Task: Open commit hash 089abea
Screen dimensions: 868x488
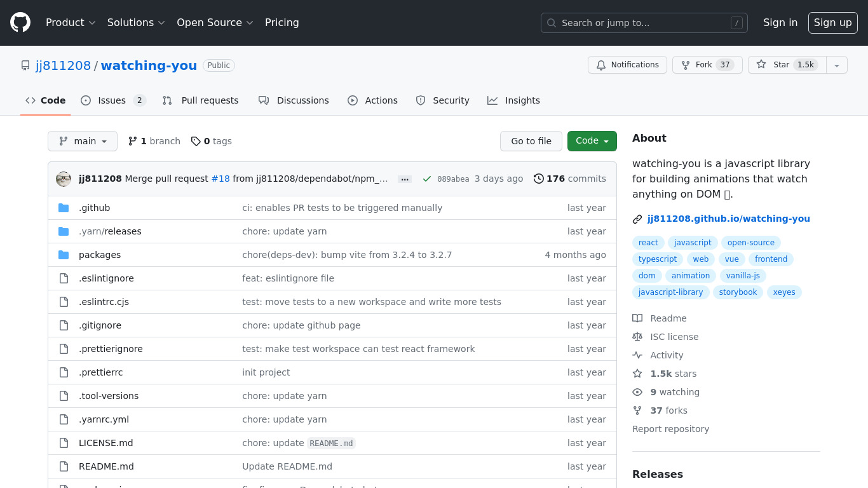Action: point(453,179)
